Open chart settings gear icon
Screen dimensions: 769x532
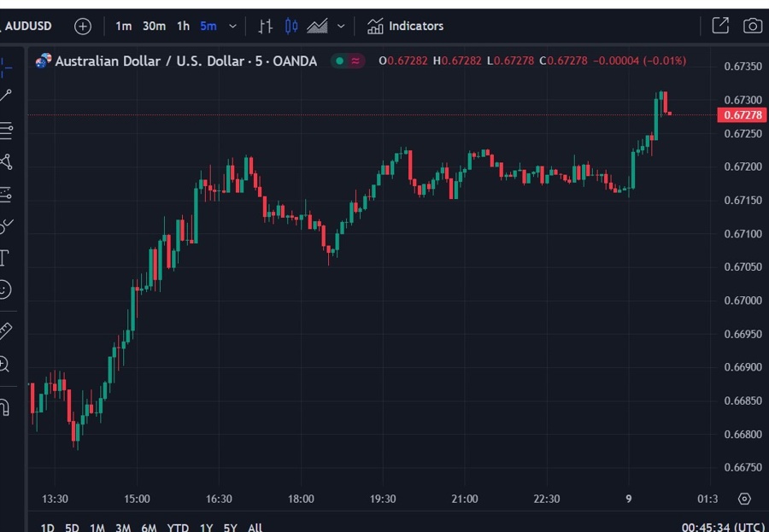[x=744, y=500]
